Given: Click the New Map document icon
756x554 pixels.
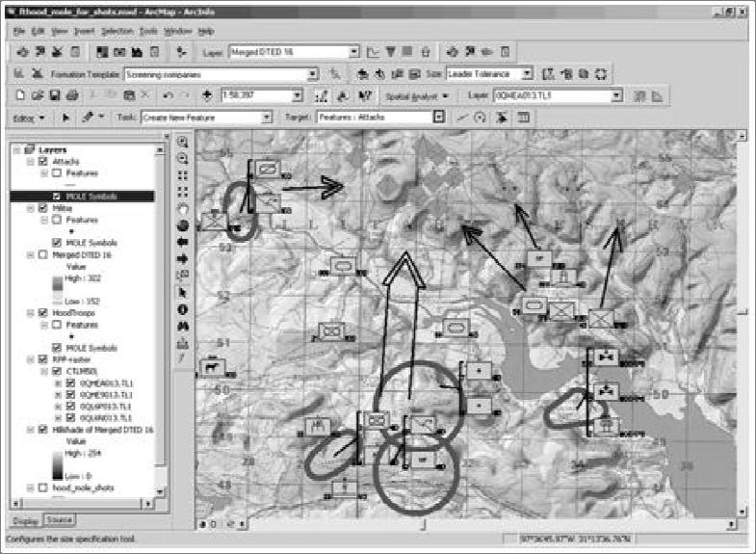Looking at the screenshot, I should tap(20, 95).
